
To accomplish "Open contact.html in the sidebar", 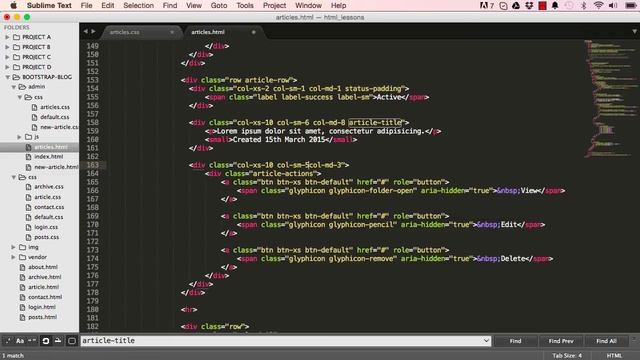I will (45, 297).
